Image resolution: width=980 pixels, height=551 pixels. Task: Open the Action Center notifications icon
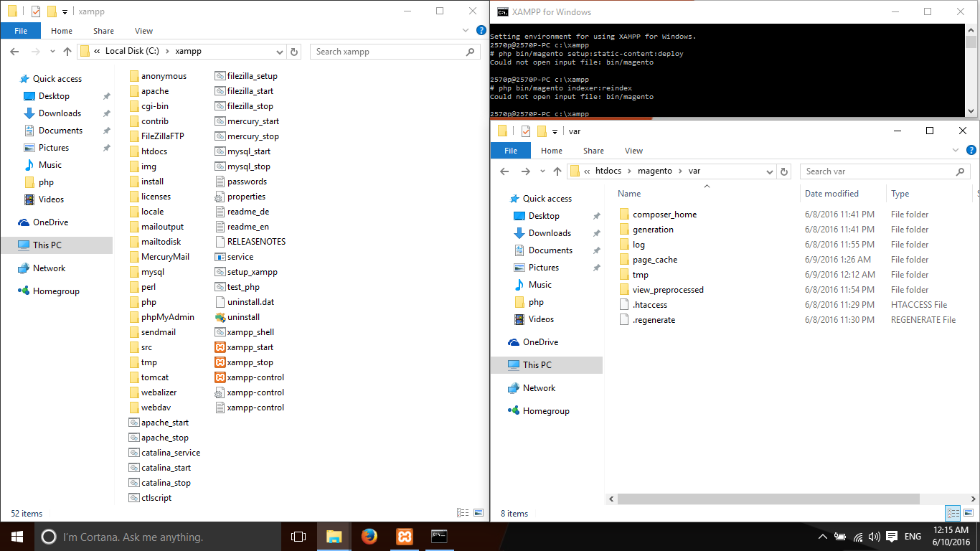click(891, 537)
